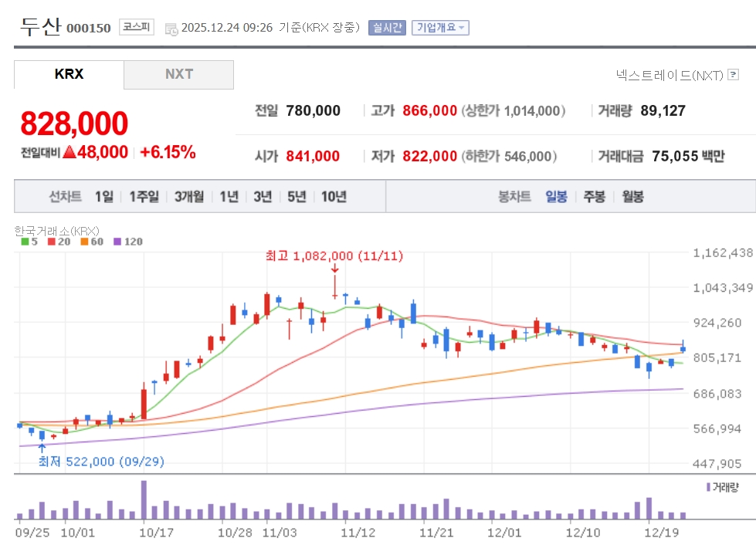Image resolution: width=756 pixels, height=555 pixels.
Task: Click the tallest volume bar near 10/17
Action: click(144, 499)
